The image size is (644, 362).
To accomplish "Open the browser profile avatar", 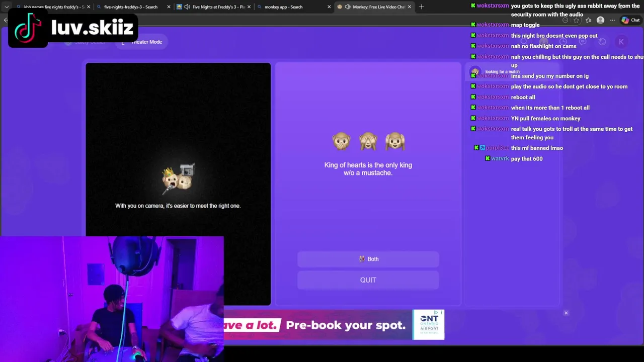I will [x=600, y=20].
